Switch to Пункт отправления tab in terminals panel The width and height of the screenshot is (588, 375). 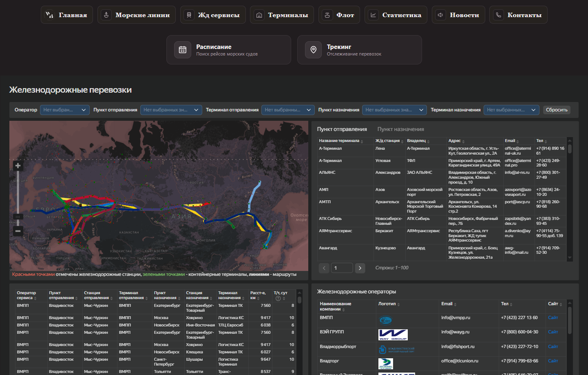coord(342,129)
